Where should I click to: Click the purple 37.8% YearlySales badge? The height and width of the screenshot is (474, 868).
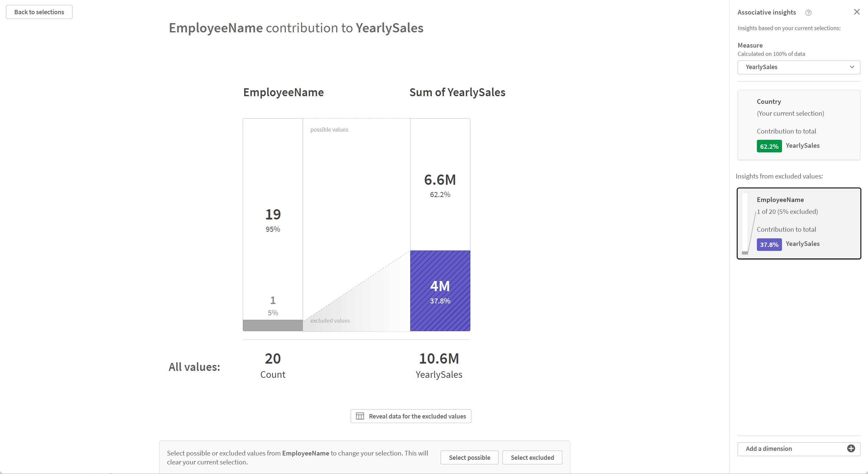coord(769,244)
